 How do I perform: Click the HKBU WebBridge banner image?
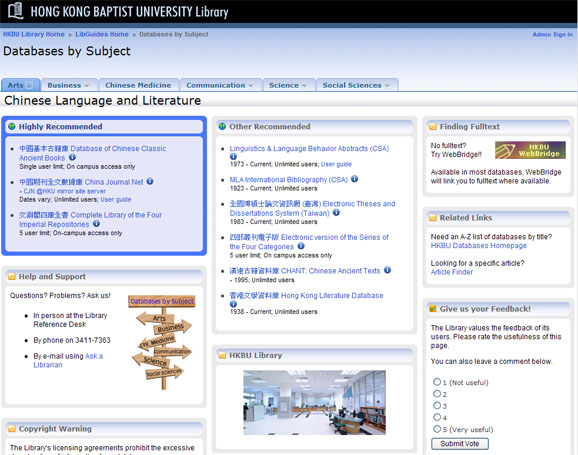[x=530, y=150]
